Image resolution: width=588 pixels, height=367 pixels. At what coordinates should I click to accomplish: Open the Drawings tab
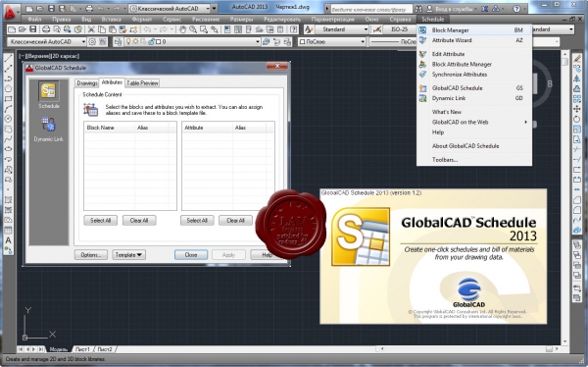(87, 83)
